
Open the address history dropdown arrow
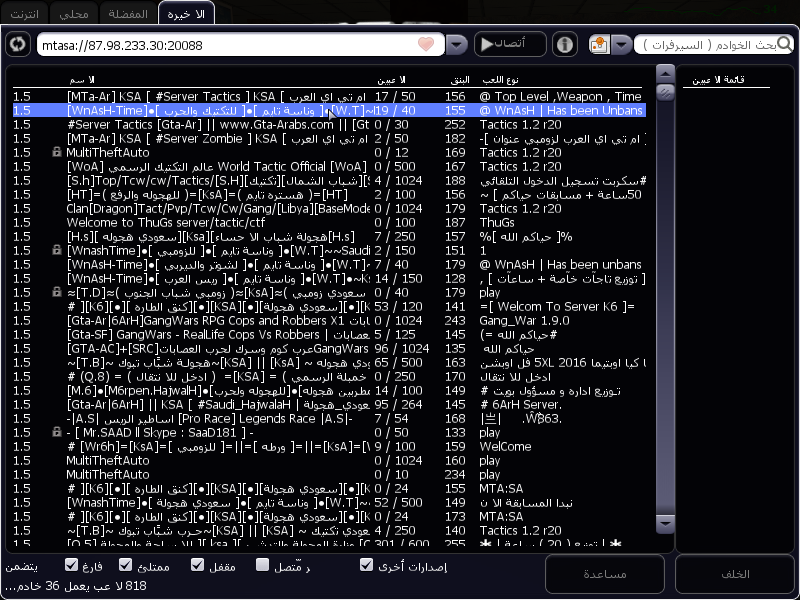[x=457, y=45]
